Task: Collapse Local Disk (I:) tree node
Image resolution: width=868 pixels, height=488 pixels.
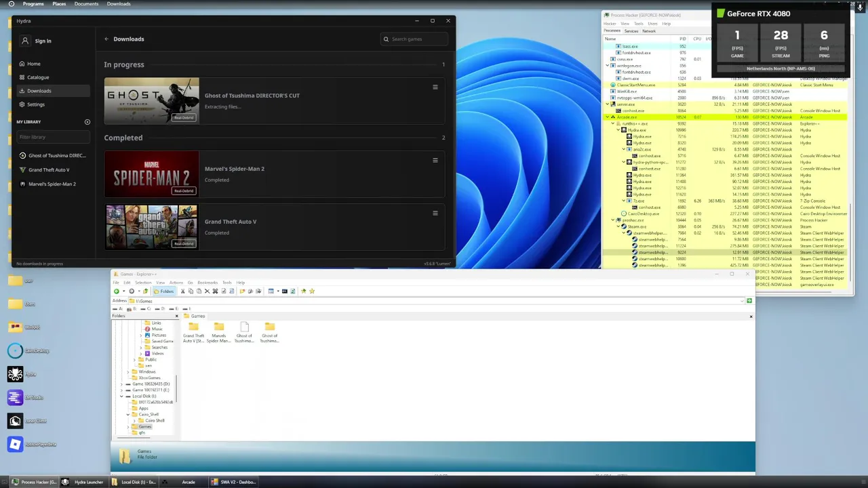Action: click(121, 396)
